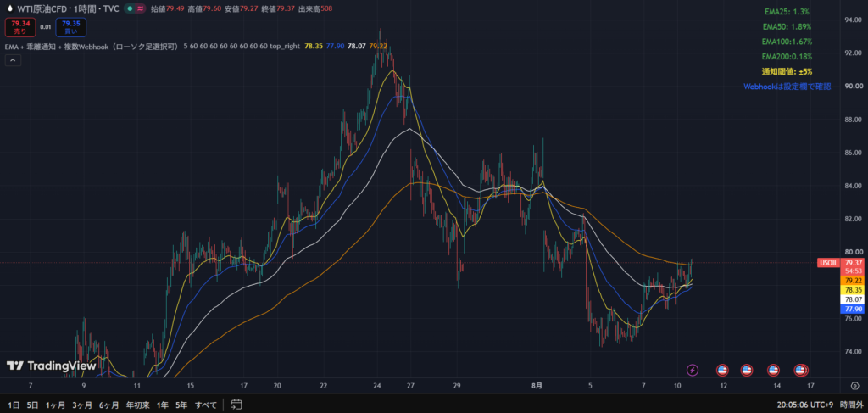Click the EMA25: 1.3% table cell
The width and height of the screenshot is (868, 413).
(x=787, y=11)
